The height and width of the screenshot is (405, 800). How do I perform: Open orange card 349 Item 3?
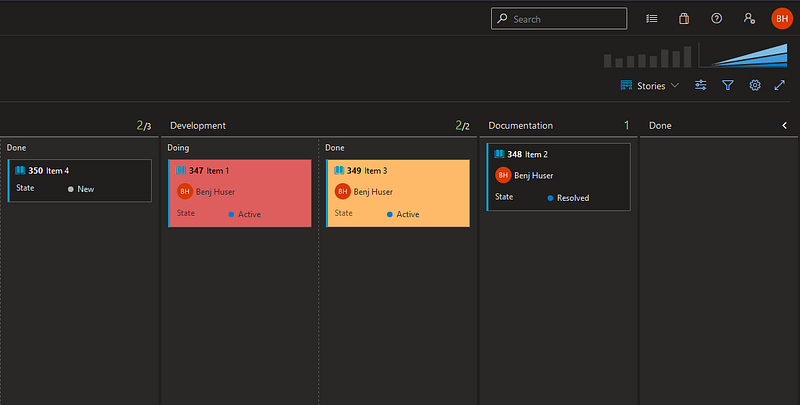[397, 193]
